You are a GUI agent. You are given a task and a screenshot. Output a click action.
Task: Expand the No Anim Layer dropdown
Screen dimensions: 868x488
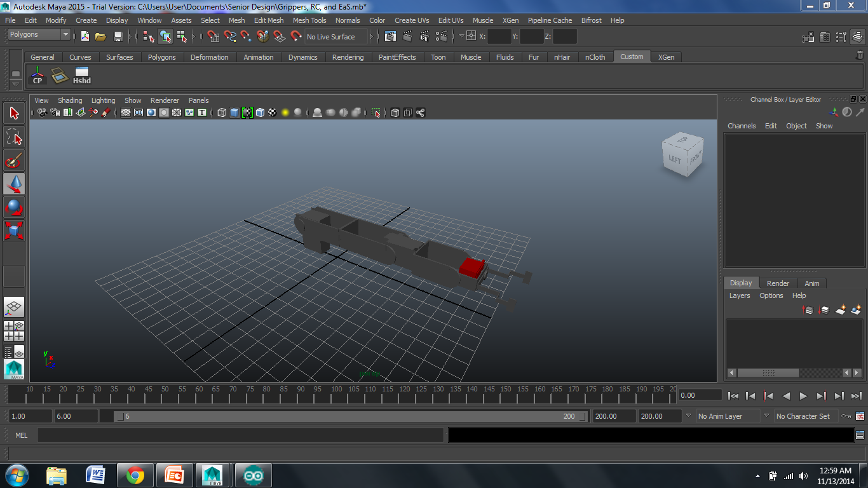(x=728, y=416)
